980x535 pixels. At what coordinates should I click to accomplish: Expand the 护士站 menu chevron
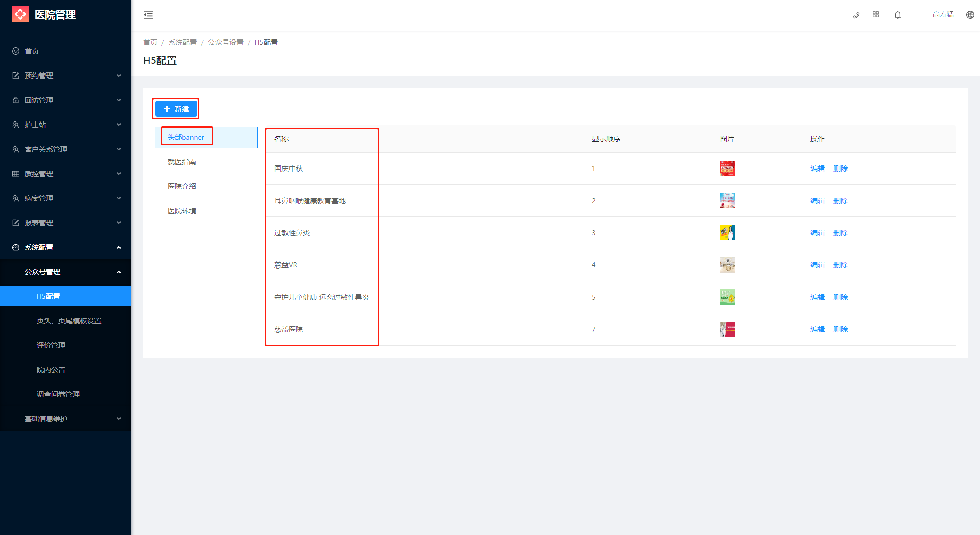coord(119,125)
